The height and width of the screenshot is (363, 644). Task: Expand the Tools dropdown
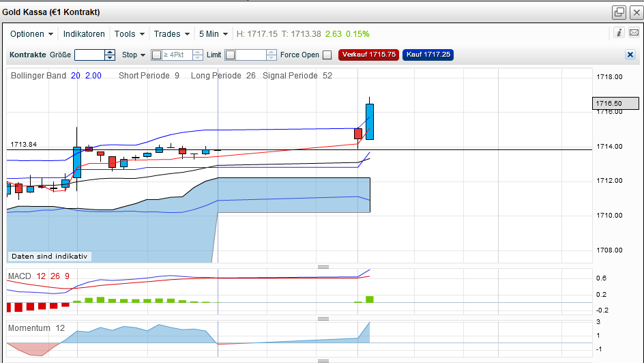click(129, 33)
